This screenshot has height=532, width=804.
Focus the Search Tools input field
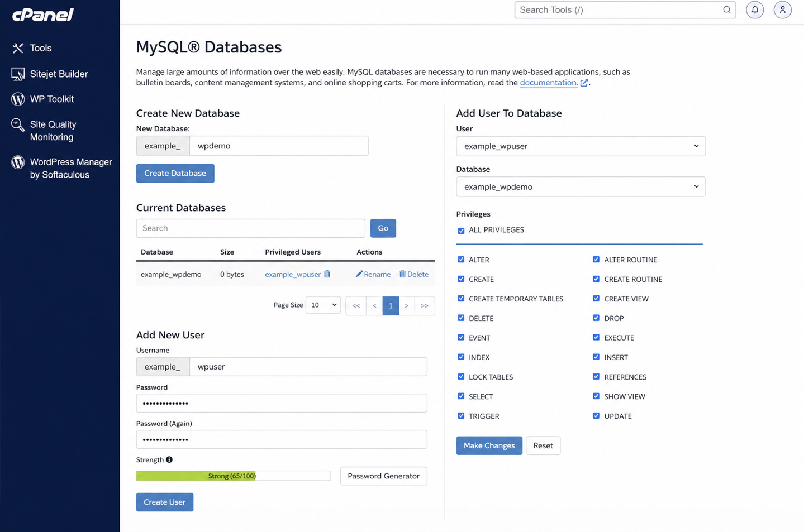625,9
